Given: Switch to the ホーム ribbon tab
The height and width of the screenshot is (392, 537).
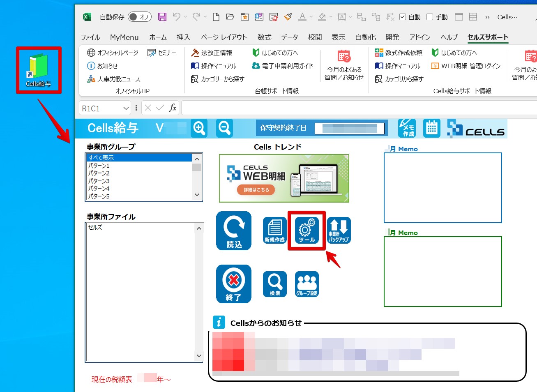Looking at the screenshot, I should [158, 37].
